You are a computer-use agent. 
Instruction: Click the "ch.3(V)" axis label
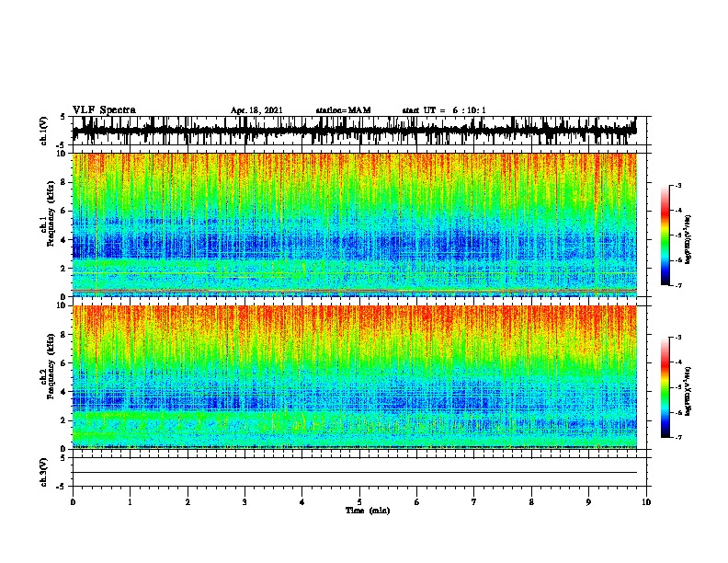pos(44,472)
